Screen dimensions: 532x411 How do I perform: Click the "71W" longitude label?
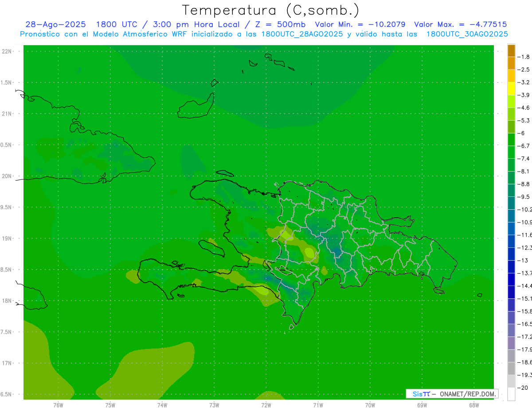pyautogui.click(x=318, y=405)
